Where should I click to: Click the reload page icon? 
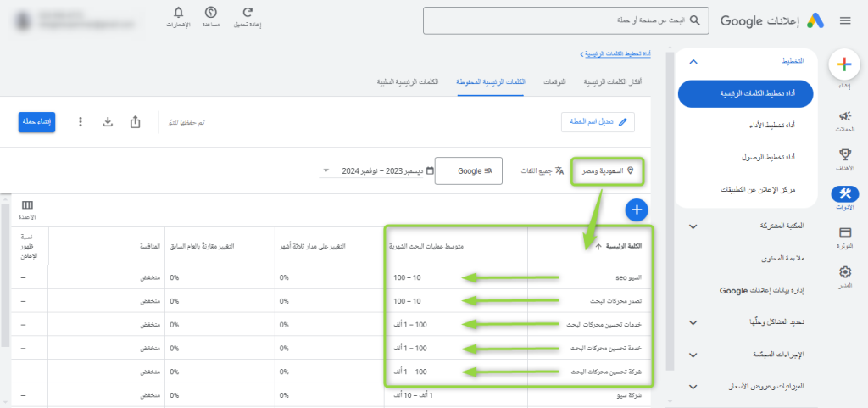[x=248, y=13]
